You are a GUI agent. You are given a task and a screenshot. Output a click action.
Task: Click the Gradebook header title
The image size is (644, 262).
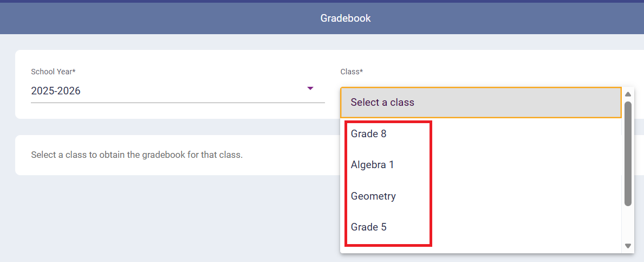click(346, 18)
